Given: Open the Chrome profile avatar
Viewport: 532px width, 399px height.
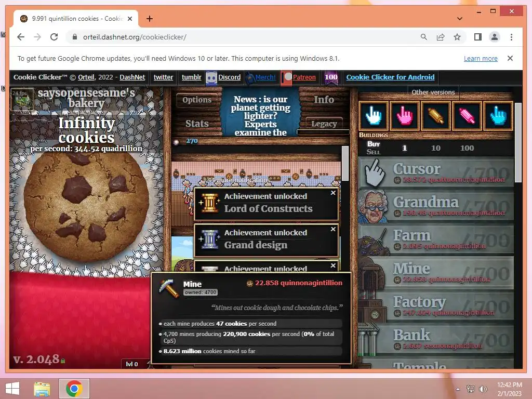Looking at the screenshot, I should pyautogui.click(x=495, y=37).
